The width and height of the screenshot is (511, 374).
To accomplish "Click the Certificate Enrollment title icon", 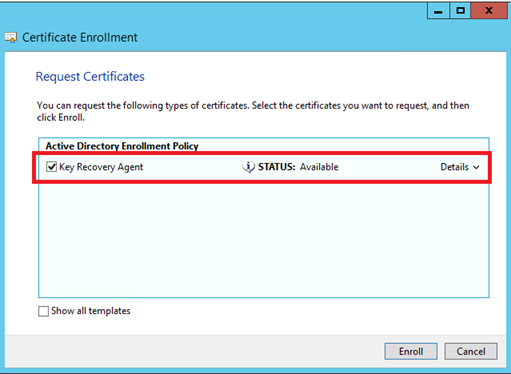I will coord(11,38).
